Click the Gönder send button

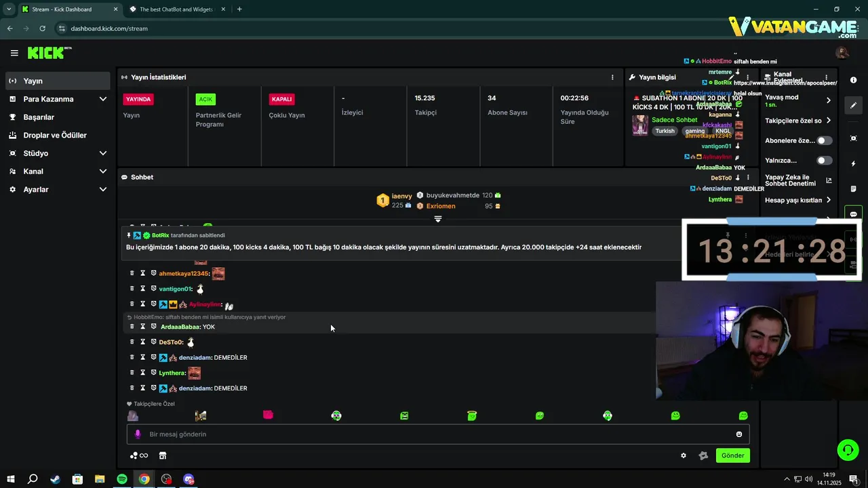(x=732, y=455)
